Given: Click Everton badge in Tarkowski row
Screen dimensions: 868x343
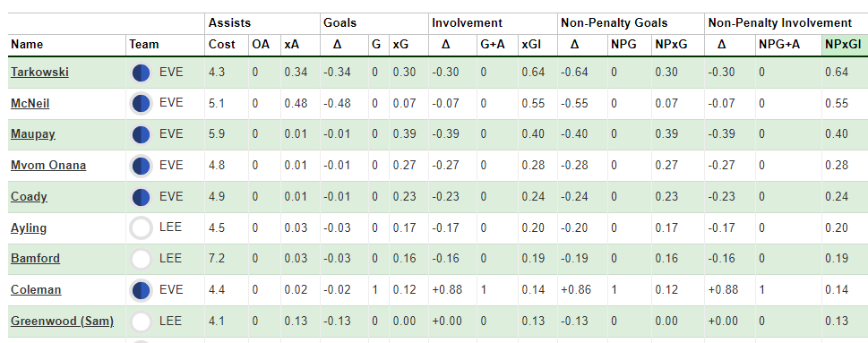Looking at the screenshot, I should tap(142, 73).
